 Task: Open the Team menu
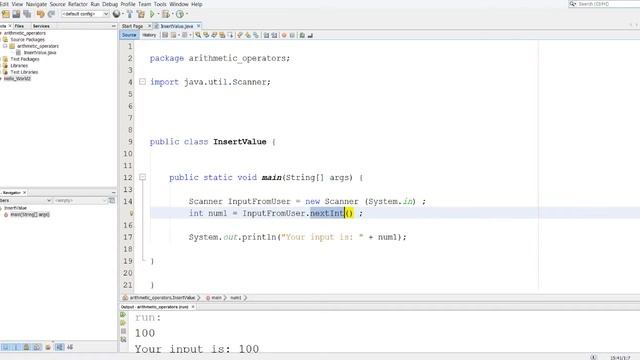click(144, 4)
